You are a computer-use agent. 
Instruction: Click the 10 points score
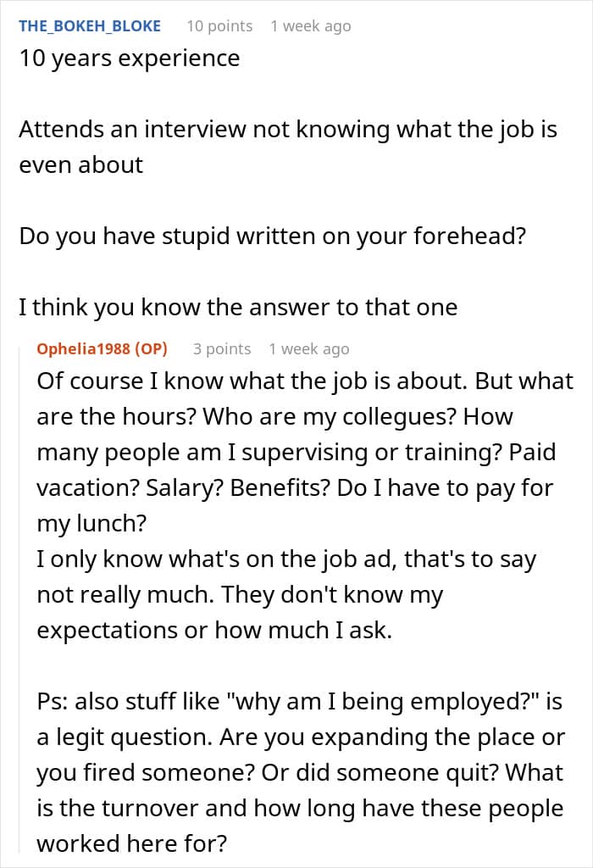click(x=219, y=25)
